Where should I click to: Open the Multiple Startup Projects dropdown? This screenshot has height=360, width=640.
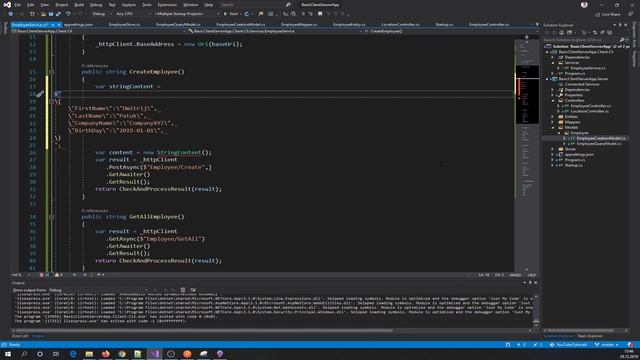pos(187,14)
